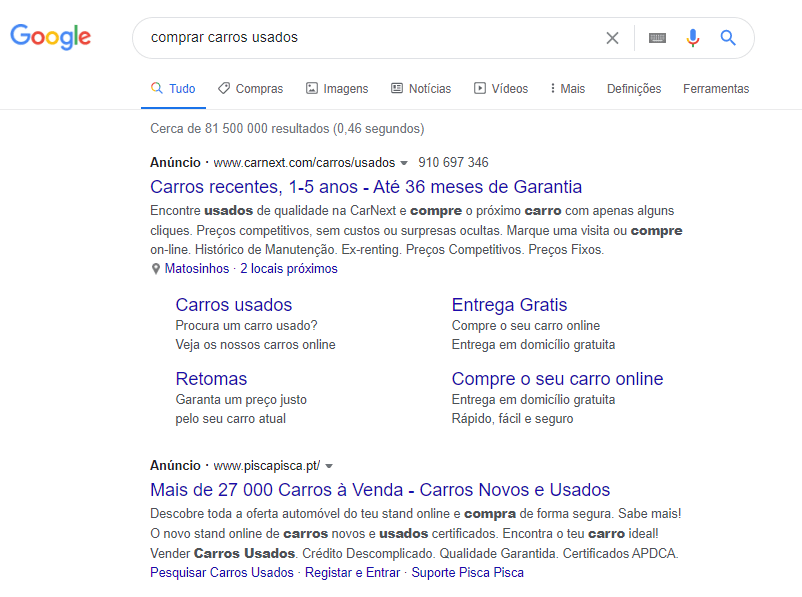The image size is (802, 597).
Task: Click the play icon beside Vídeos
Action: [x=478, y=88]
